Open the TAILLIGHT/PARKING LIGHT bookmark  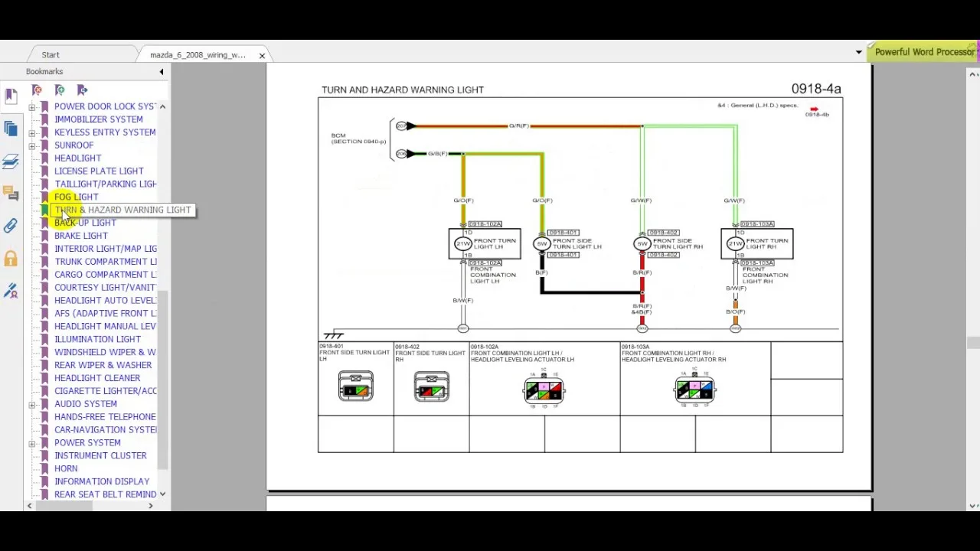pos(105,184)
